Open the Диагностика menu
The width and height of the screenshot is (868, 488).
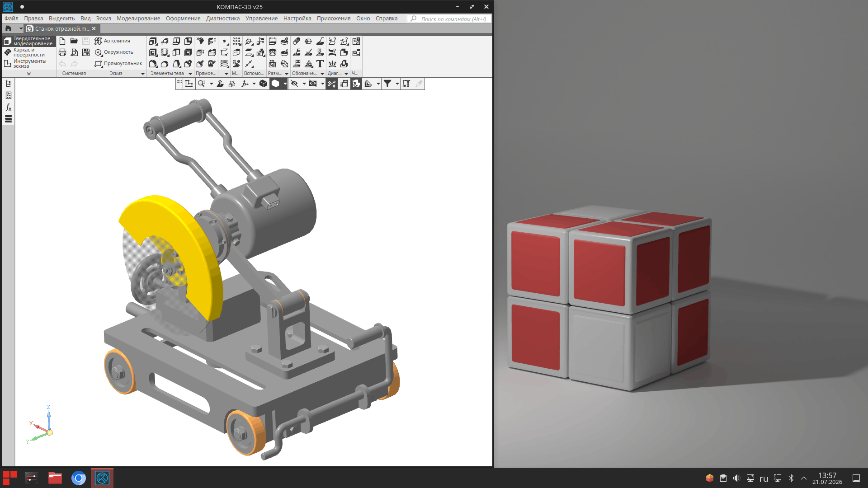click(x=223, y=19)
